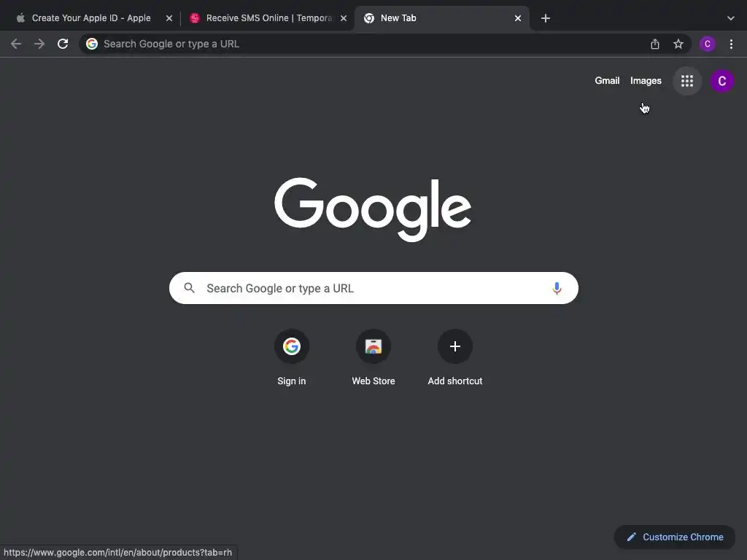Click the Google icon in the address bar

coord(92,44)
